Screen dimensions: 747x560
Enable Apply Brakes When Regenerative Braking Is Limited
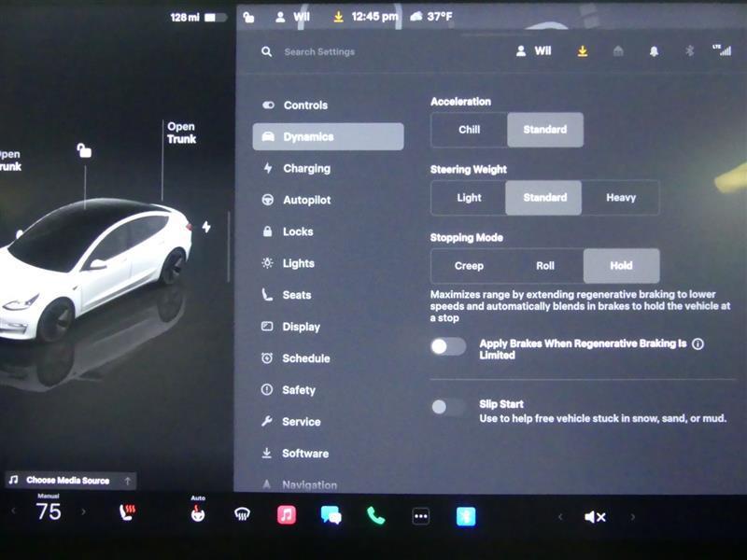[447, 346]
